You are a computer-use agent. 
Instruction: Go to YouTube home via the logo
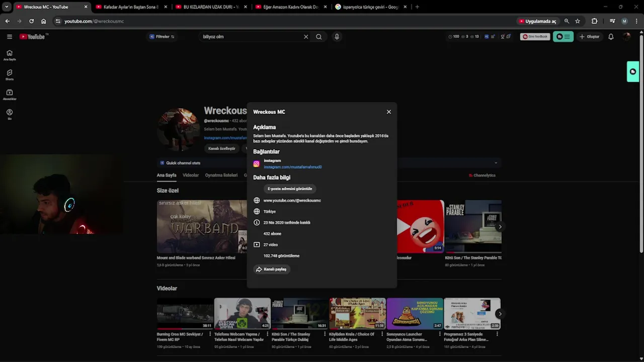pos(33,37)
